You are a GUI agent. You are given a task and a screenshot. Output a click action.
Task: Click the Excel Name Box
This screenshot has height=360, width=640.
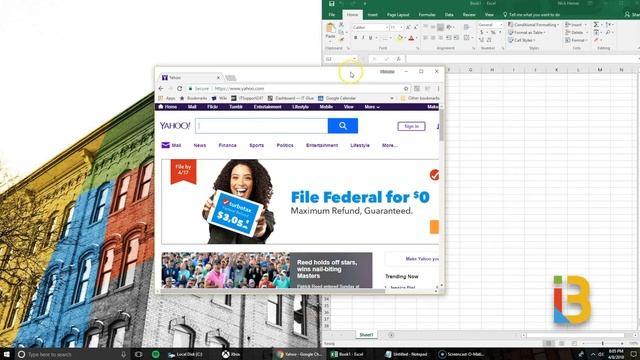pos(340,59)
